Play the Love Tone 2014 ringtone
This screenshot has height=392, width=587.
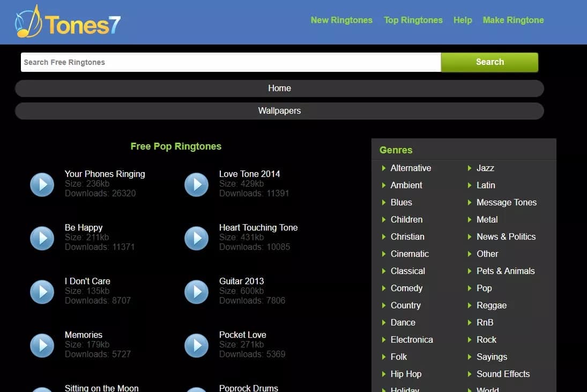point(196,184)
